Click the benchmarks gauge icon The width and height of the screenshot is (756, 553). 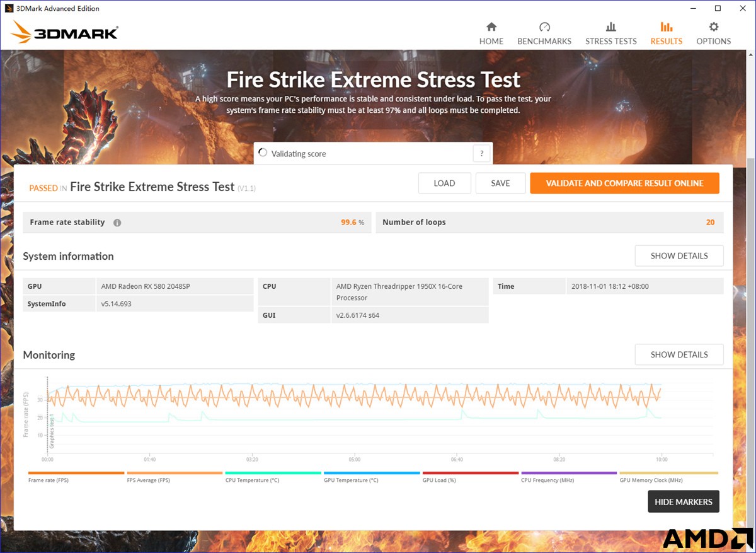pyautogui.click(x=544, y=26)
